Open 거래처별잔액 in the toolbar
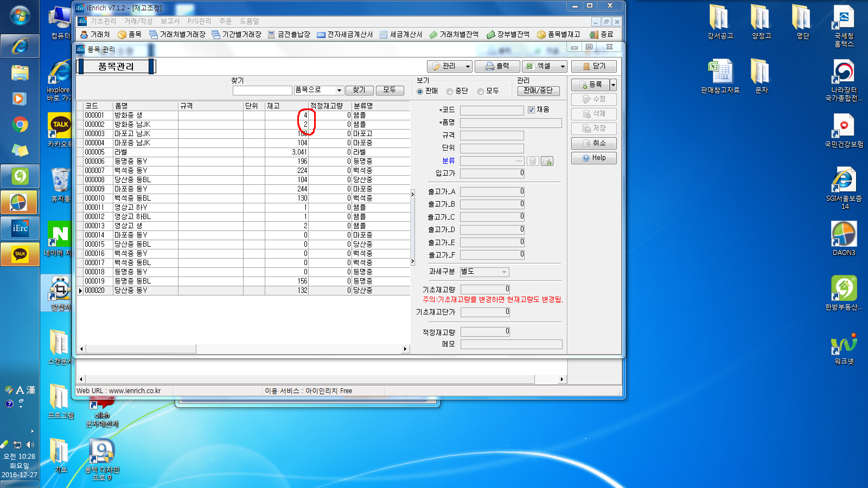Screen dimensions: 868x488 454,35
